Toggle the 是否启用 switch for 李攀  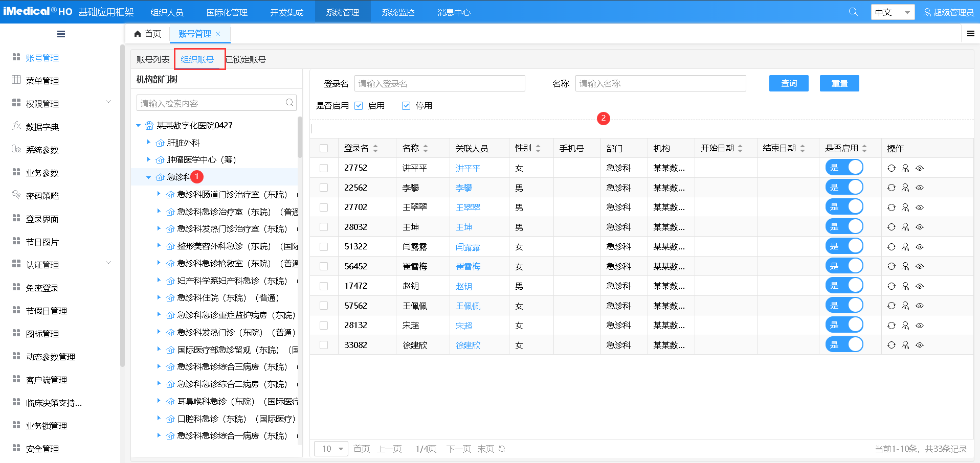[844, 187]
